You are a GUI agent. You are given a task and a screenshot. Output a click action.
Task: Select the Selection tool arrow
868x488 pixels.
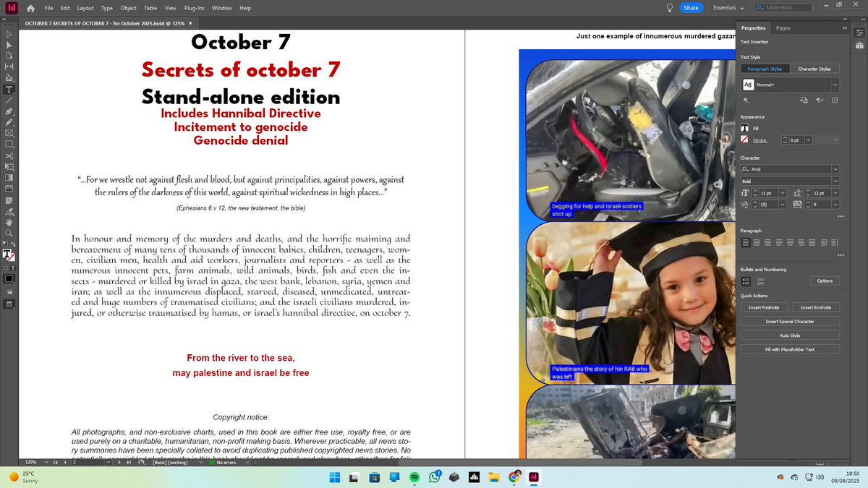pos(9,33)
